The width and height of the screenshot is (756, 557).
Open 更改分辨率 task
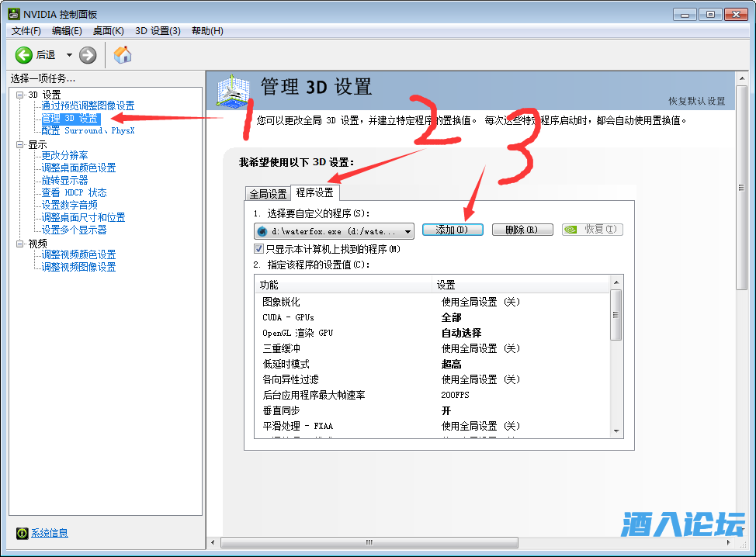point(64,155)
